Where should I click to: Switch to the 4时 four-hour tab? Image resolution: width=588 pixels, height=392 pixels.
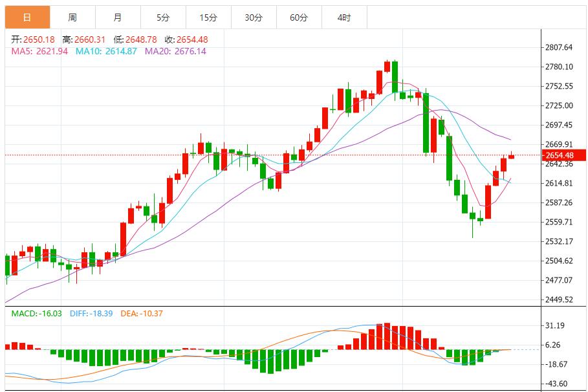(343, 17)
